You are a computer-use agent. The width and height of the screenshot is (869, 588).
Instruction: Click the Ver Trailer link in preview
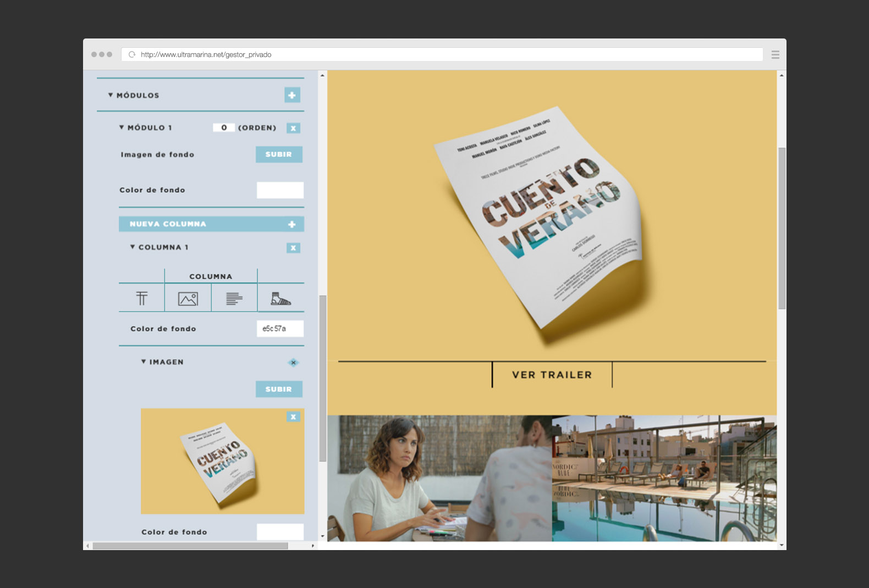click(x=552, y=375)
